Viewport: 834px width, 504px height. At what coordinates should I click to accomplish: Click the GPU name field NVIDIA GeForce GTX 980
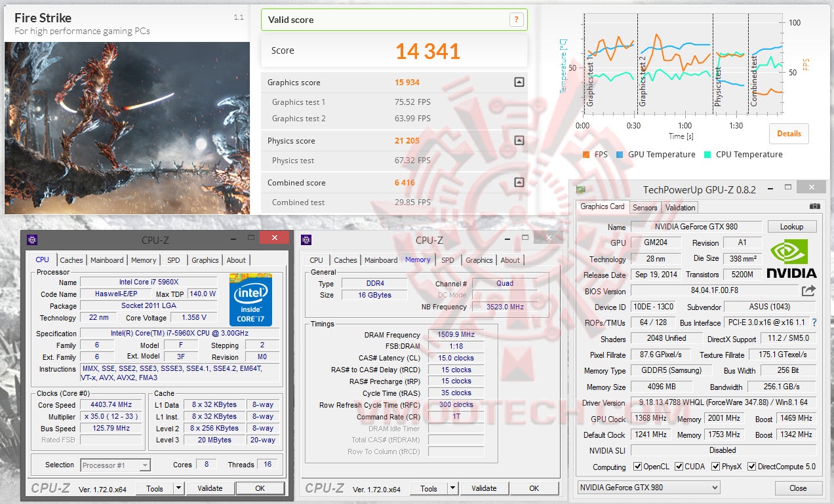click(x=696, y=227)
